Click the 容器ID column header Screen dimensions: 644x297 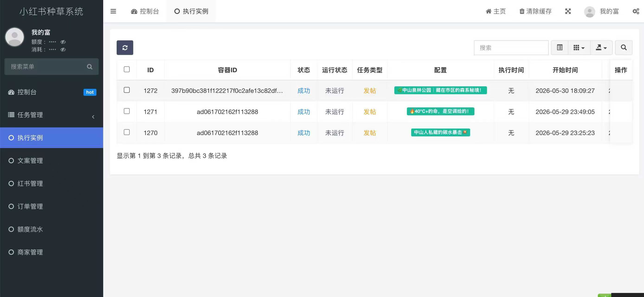tap(227, 70)
